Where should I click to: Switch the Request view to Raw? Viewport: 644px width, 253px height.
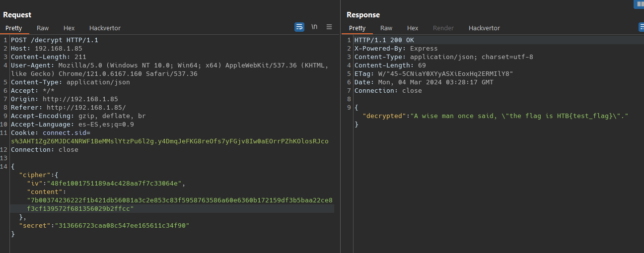(43, 28)
